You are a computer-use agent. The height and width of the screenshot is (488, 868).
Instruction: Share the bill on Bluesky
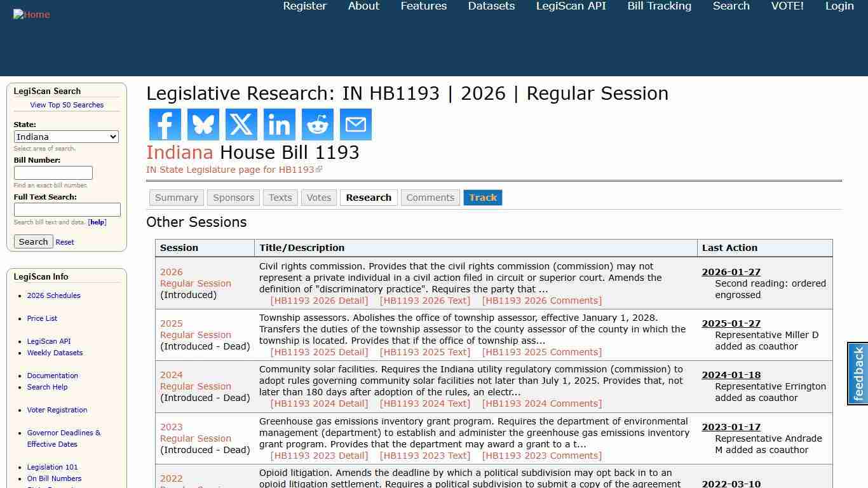tap(203, 124)
